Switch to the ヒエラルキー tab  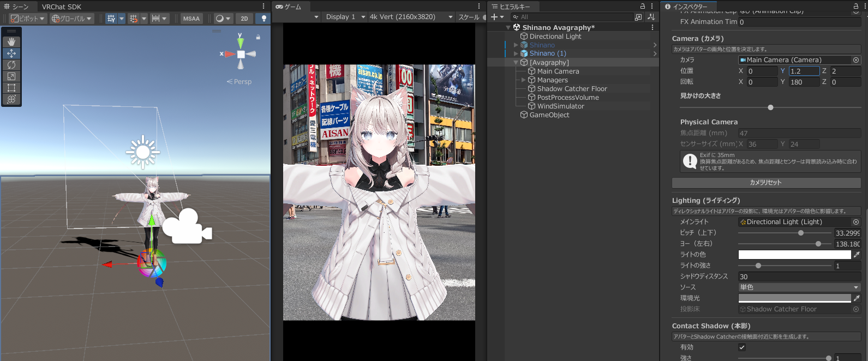511,7
